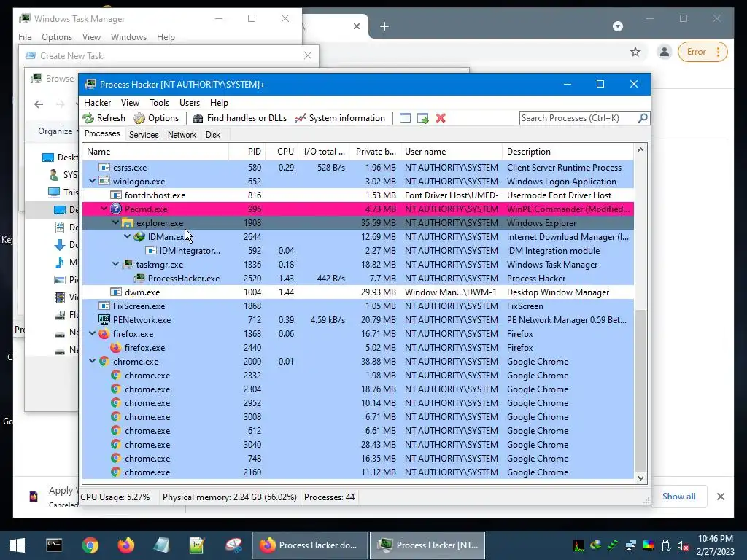This screenshot has width=747, height=560.
Task: Click the Refresh toolbar button
Action: 104,118
